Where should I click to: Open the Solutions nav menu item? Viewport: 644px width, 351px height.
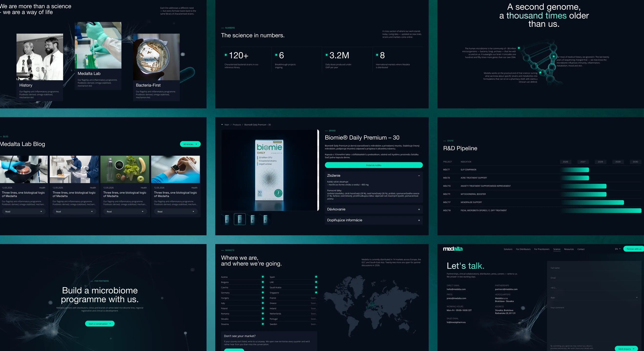tap(508, 249)
